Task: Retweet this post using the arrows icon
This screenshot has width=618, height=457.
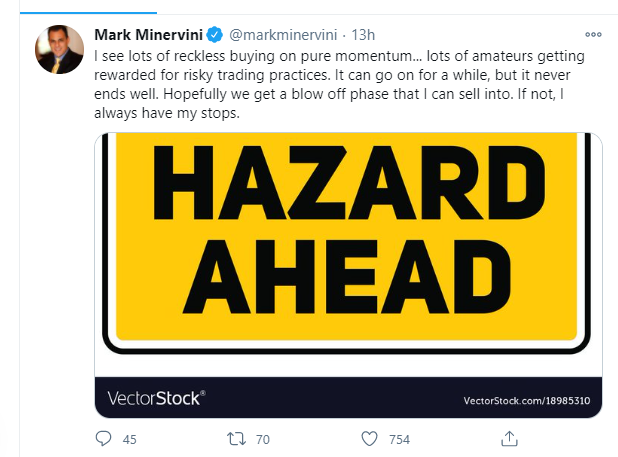Action: pyautogui.click(x=235, y=437)
